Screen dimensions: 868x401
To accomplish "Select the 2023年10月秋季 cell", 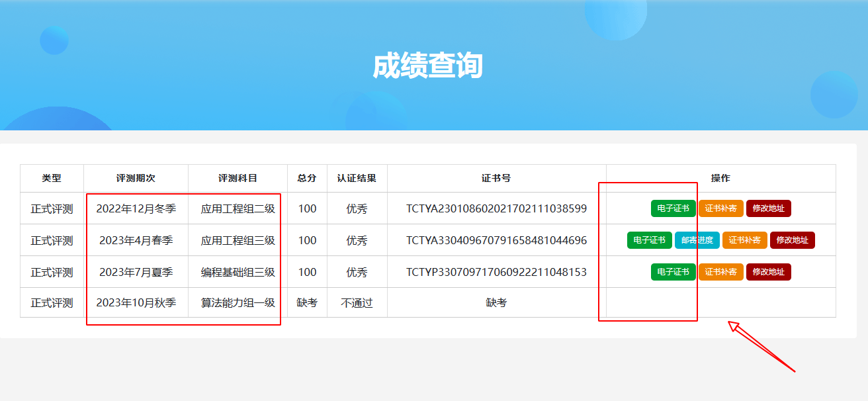I will (136, 302).
